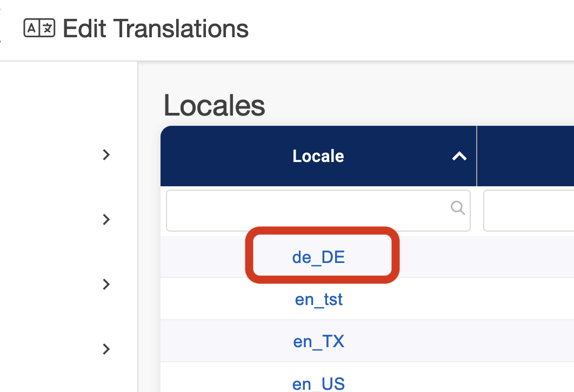This screenshot has height=392, width=574.
Task: Sort by the Locale column header
Action: 318,157
